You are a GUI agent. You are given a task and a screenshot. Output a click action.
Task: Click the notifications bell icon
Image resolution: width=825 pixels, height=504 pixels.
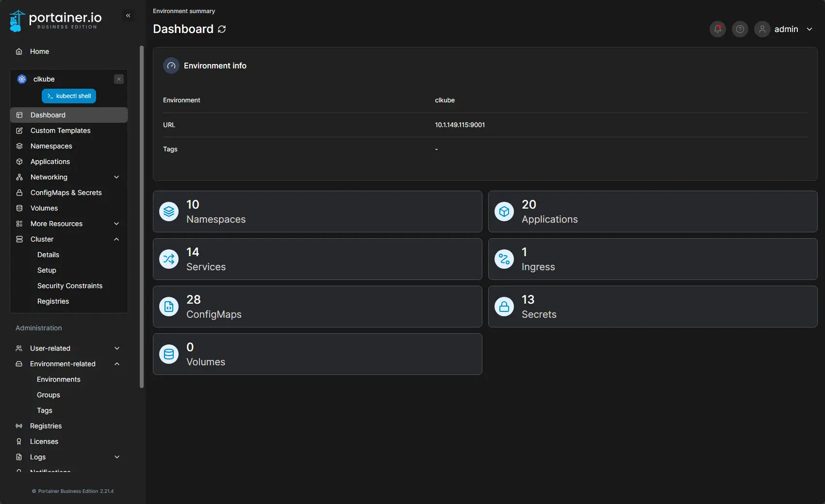pos(718,29)
